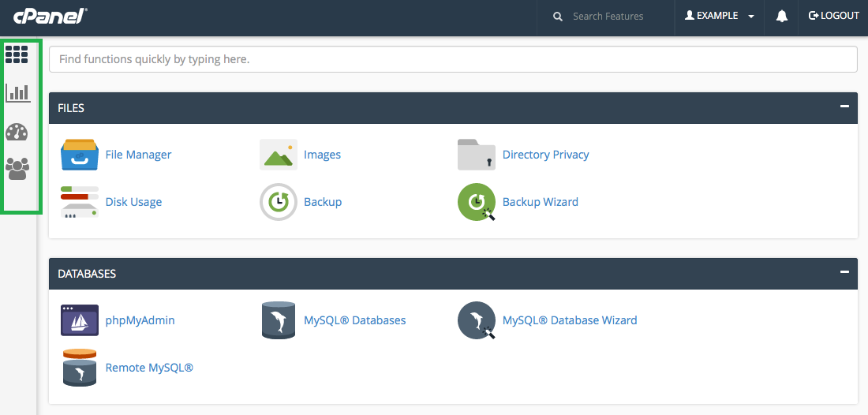This screenshot has width=868, height=415.
Task: Open the Statistics bar chart sidebar icon
Action: [x=17, y=92]
